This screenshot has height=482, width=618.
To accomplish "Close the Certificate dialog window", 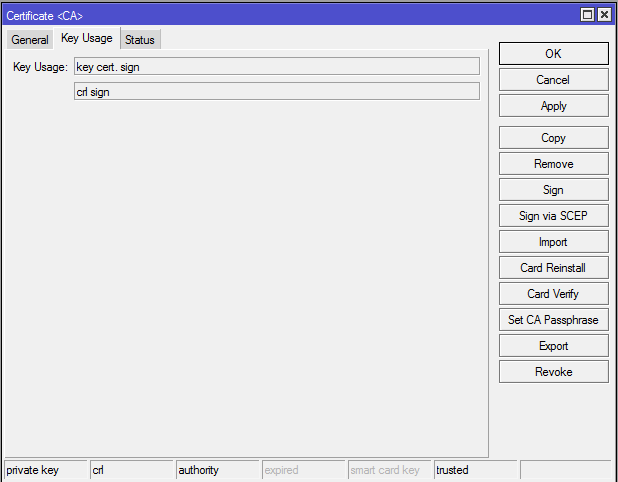I will click(x=604, y=15).
